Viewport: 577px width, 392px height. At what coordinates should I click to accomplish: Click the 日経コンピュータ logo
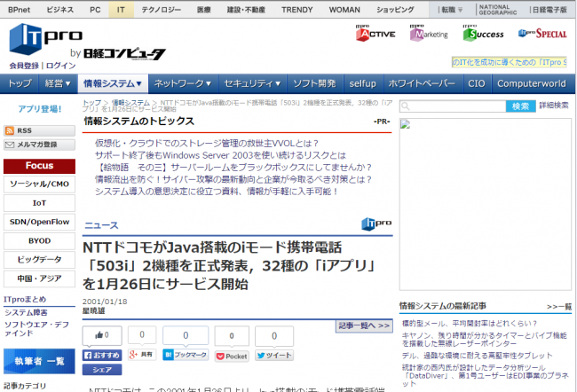coord(124,54)
